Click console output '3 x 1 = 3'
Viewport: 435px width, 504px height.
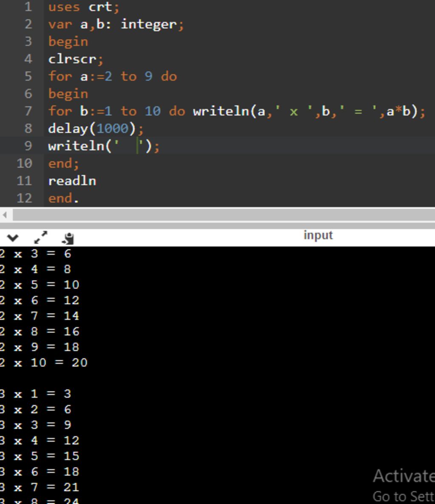(35, 394)
